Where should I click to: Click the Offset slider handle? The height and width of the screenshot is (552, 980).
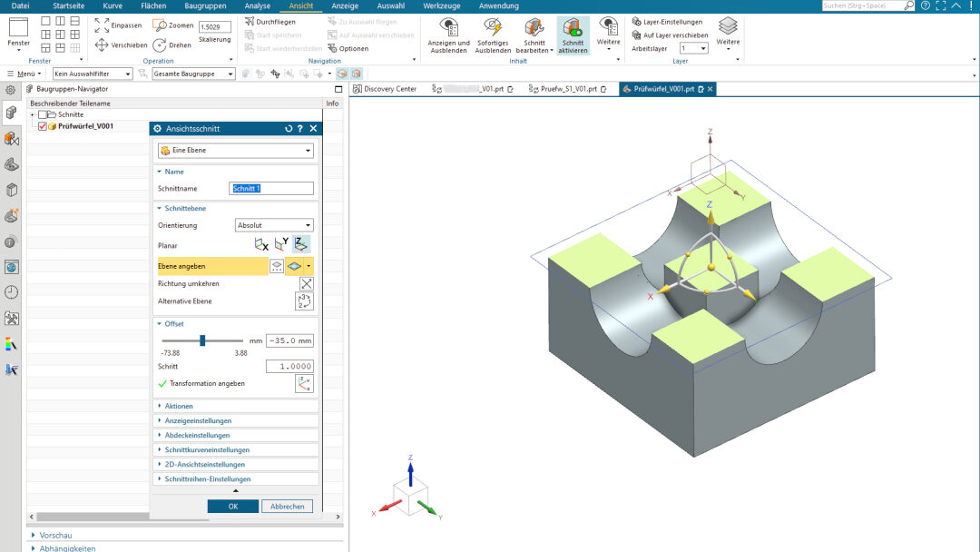point(202,340)
